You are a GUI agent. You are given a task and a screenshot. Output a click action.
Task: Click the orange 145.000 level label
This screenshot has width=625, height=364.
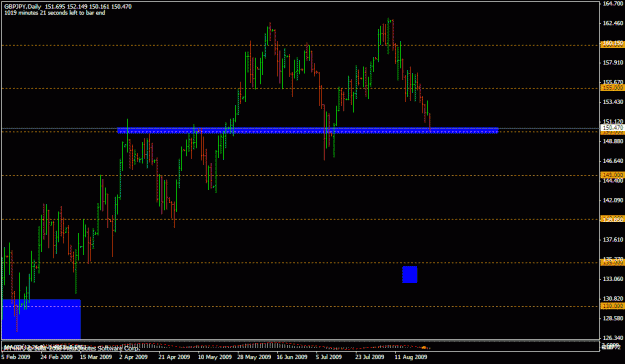coord(612,175)
